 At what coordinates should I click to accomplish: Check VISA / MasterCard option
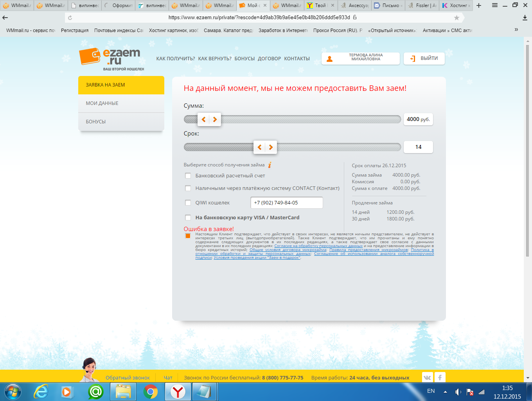click(188, 218)
